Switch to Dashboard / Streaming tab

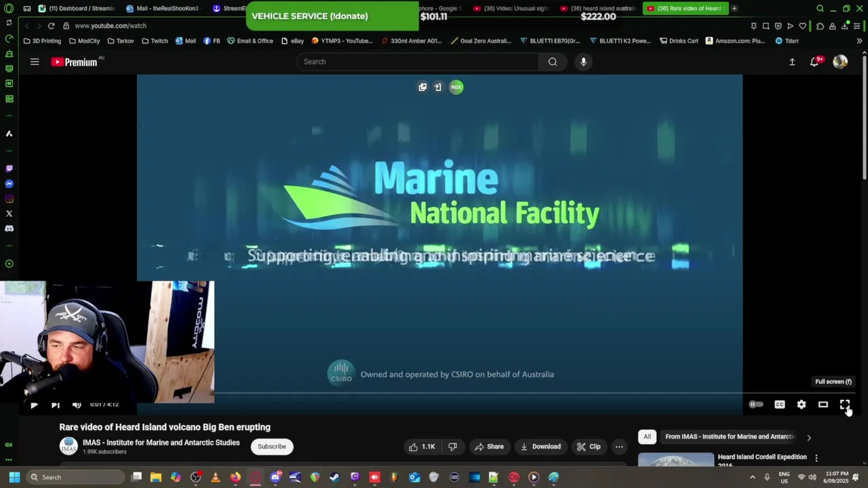78,8
